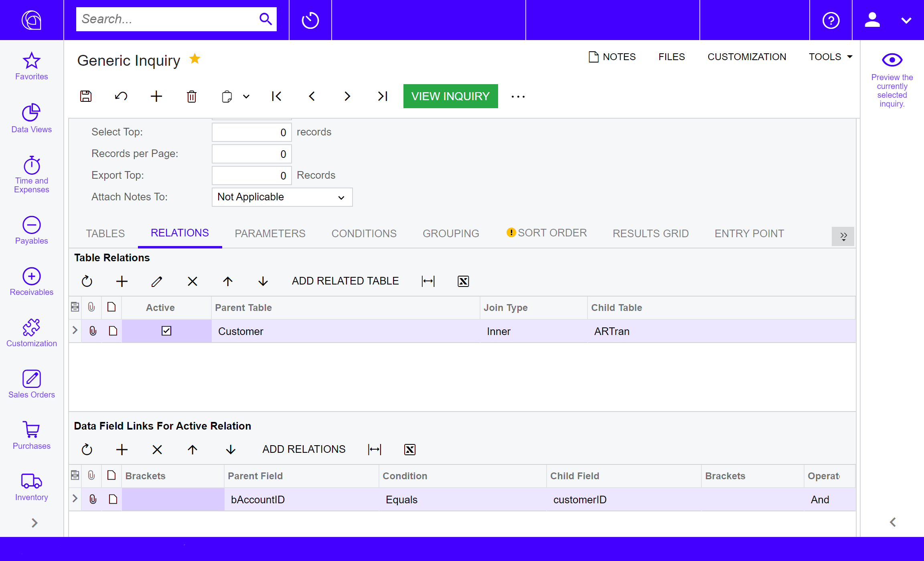Click ADD RELATED TABLE
The image size is (924, 561).
tap(345, 280)
